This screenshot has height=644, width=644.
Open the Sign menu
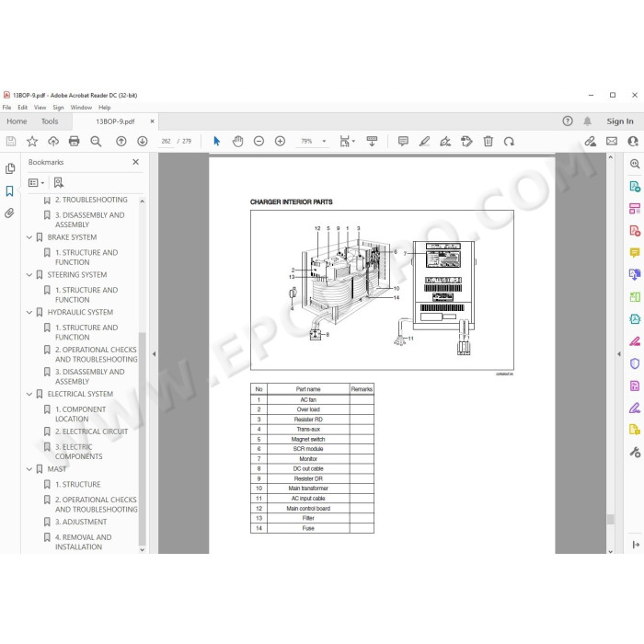pyautogui.click(x=58, y=108)
